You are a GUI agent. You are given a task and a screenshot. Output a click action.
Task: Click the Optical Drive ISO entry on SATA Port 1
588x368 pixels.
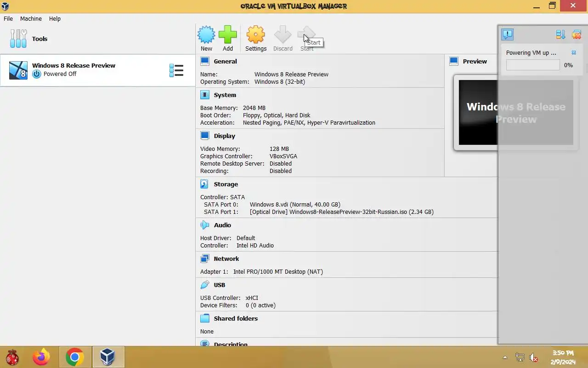[341, 212]
